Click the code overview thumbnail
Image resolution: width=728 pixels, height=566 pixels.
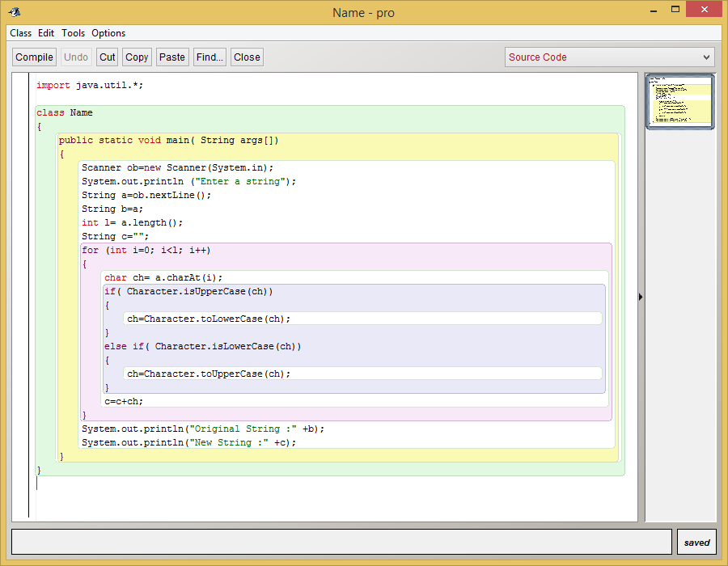pos(679,102)
